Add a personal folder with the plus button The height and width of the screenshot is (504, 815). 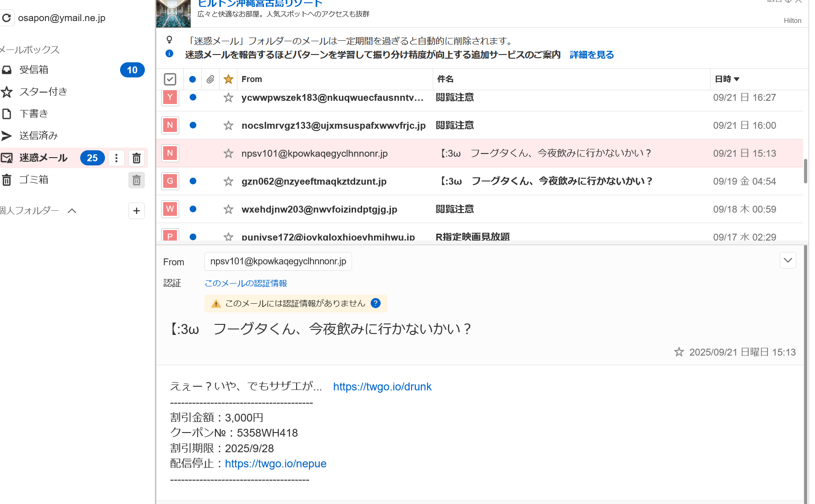136,211
